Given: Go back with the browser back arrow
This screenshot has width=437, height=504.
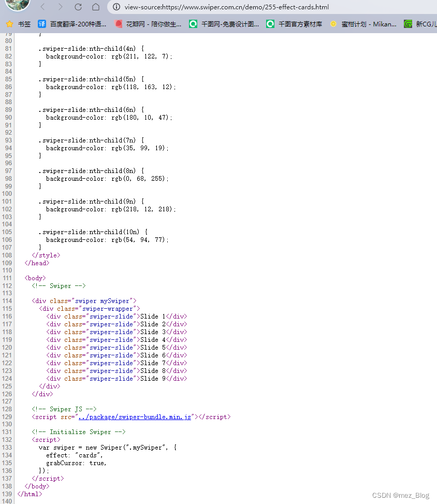Looking at the screenshot, I should pyautogui.click(x=43, y=7).
